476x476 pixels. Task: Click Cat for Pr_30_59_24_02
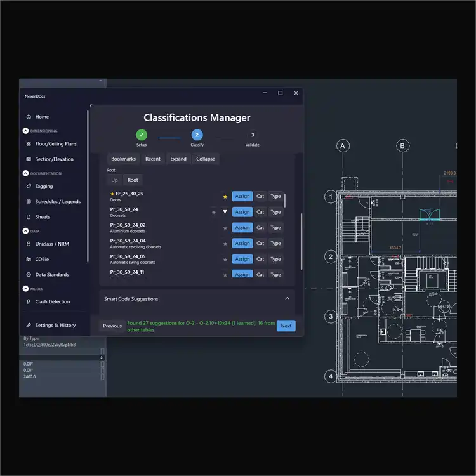[260, 228]
